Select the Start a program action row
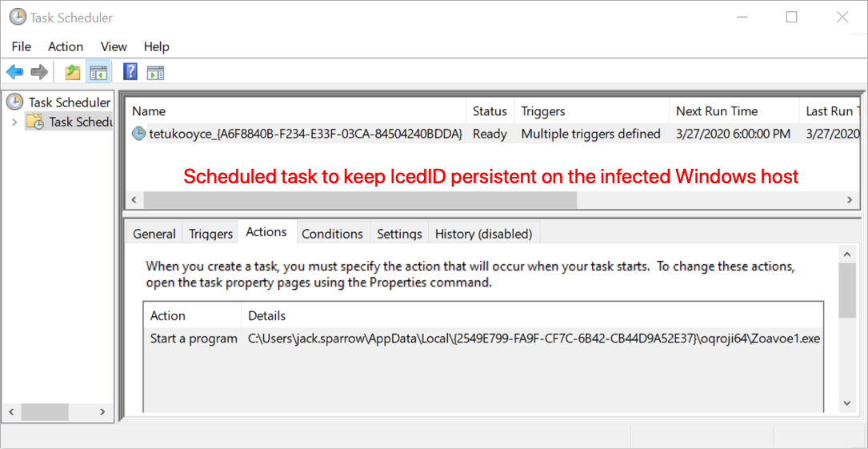 pos(483,339)
